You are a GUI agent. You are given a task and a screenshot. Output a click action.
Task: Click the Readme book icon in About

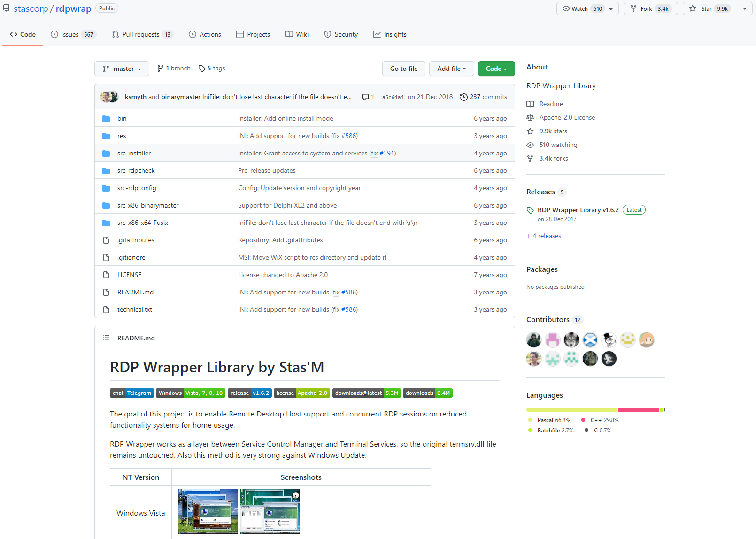530,104
